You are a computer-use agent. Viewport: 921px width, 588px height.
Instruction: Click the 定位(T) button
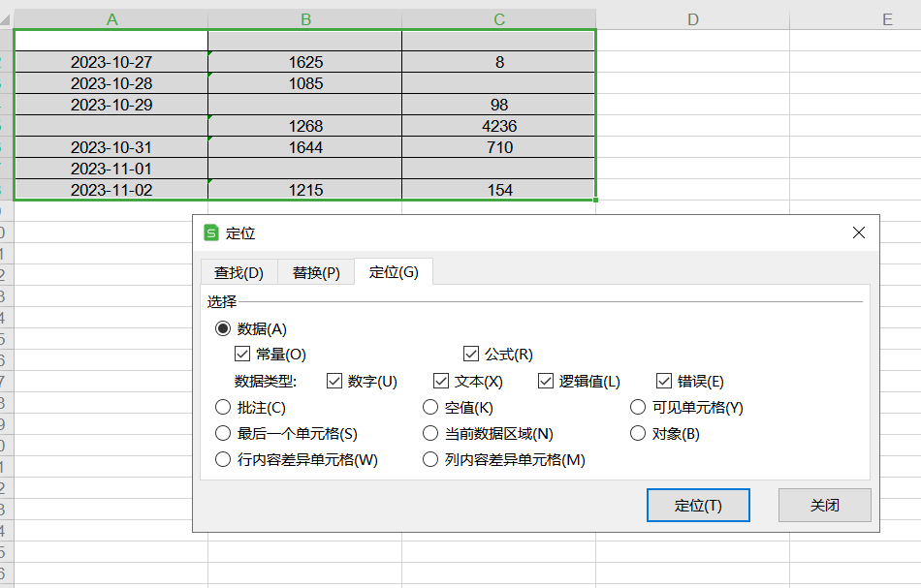[698, 506]
